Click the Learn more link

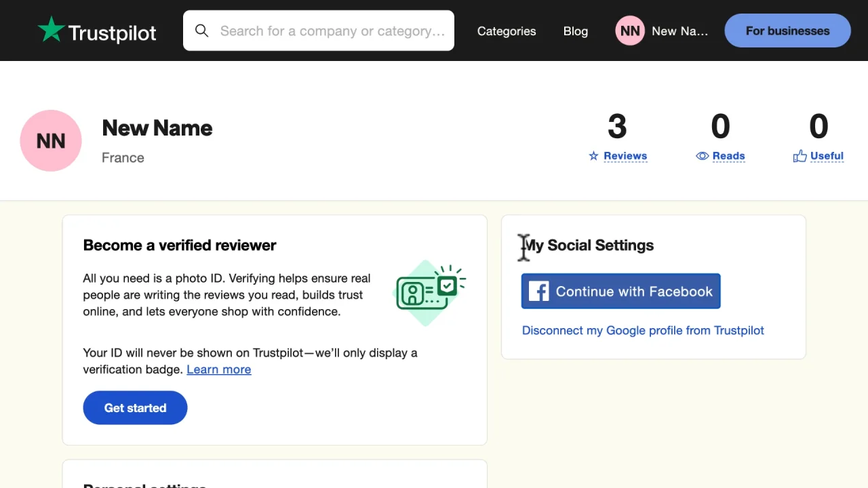pos(219,369)
